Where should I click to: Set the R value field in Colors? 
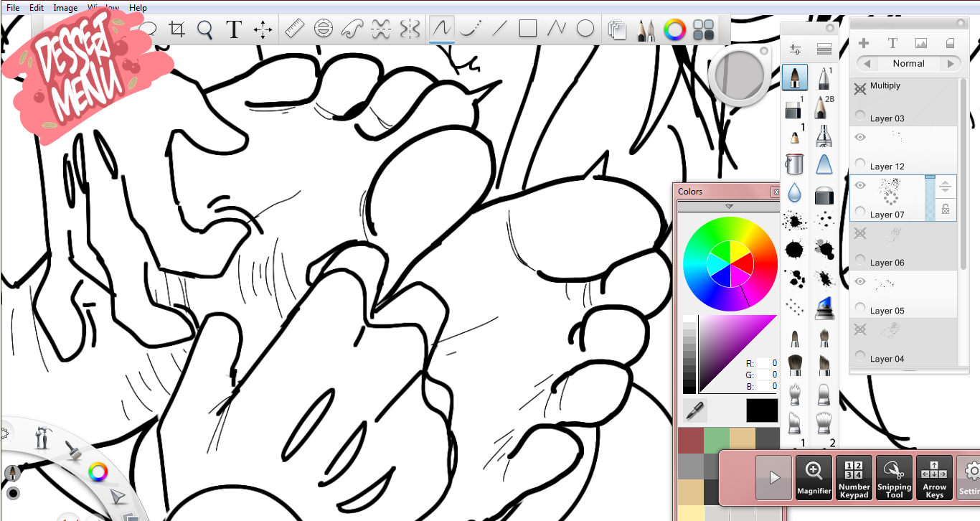[x=768, y=364]
